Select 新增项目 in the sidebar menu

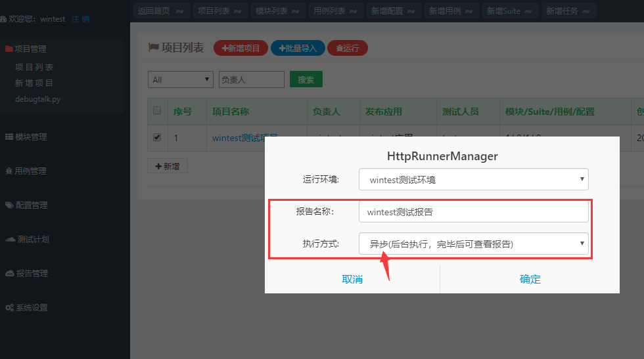pos(34,83)
